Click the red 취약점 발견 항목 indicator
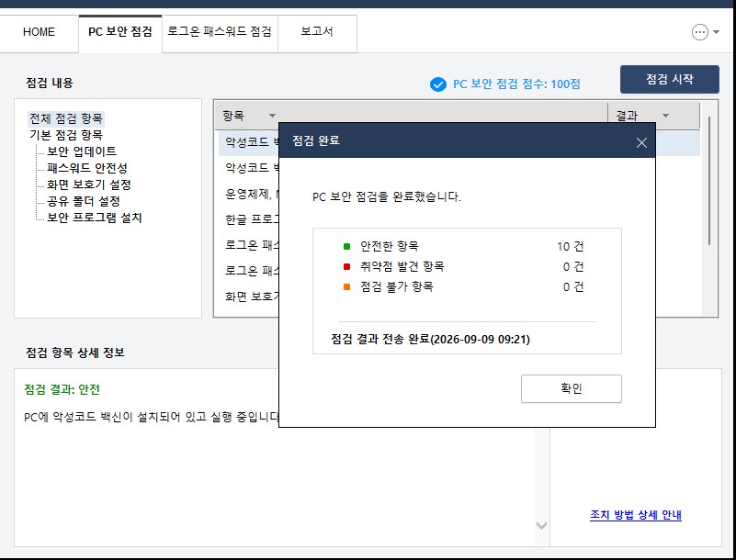Viewport: 736px width, 560px height. 347,266
